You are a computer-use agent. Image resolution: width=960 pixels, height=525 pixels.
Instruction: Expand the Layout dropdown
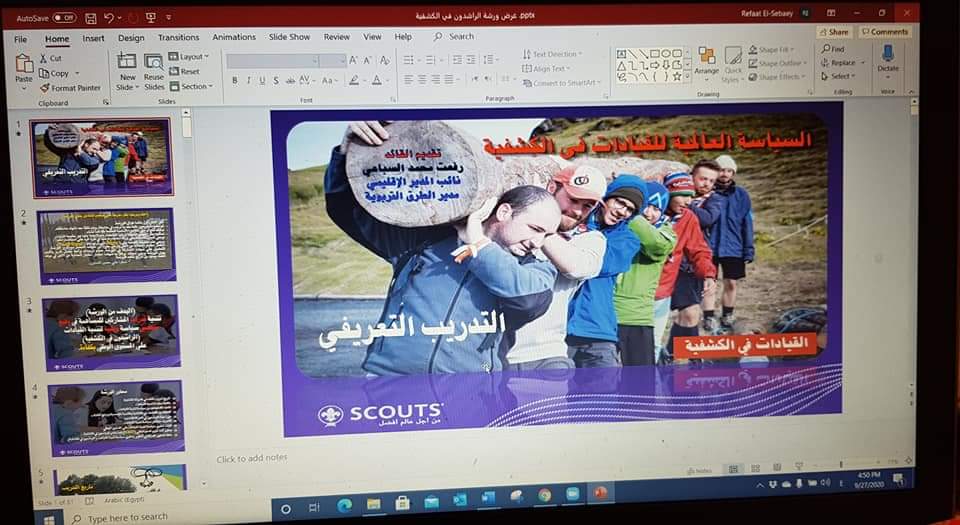(x=188, y=57)
